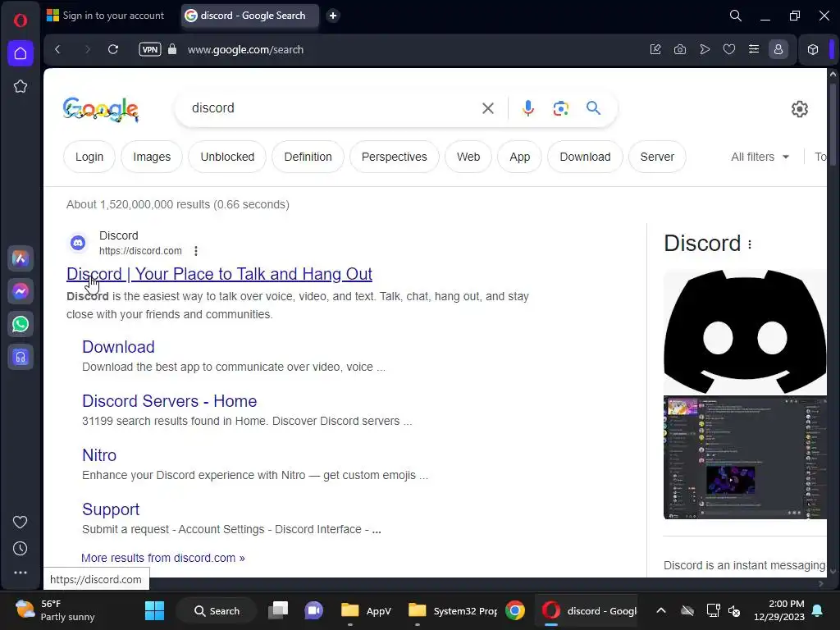The image size is (840, 630).
Task: Switch to Sign in to your account tab
Action: click(106, 16)
